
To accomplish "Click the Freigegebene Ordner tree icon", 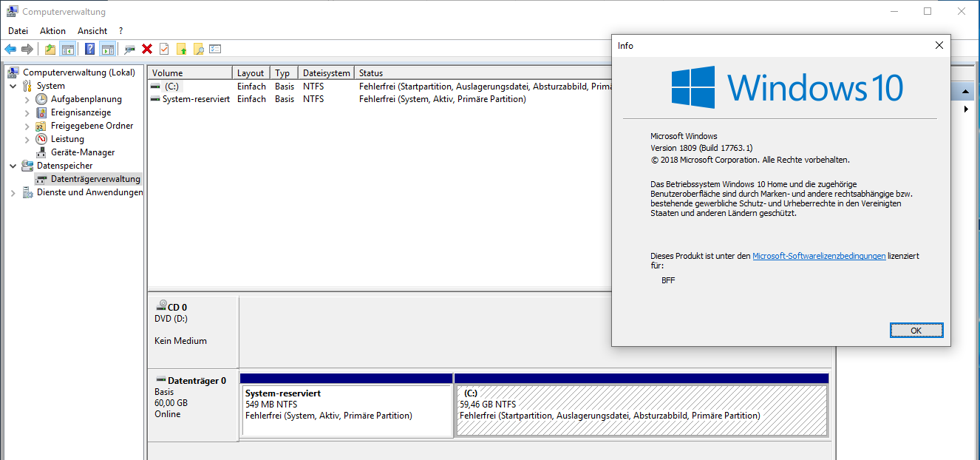I will [41, 126].
